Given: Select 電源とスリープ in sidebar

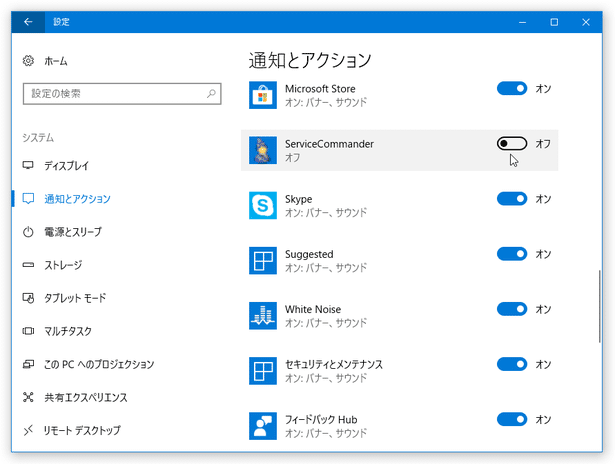Looking at the screenshot, I should coord(72,232).
